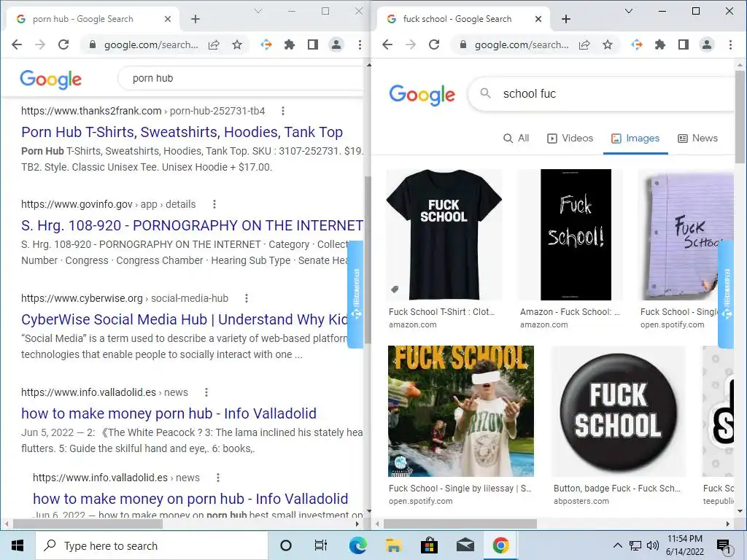
Task: Open Microsoft Store from the taskbar
Action: [429, 545]
